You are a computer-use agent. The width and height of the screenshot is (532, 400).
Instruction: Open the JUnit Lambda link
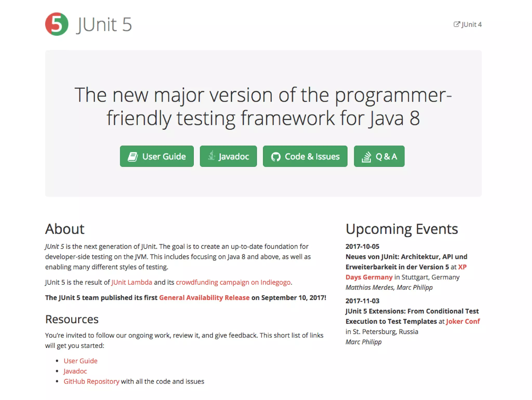[x=132, y=282]
